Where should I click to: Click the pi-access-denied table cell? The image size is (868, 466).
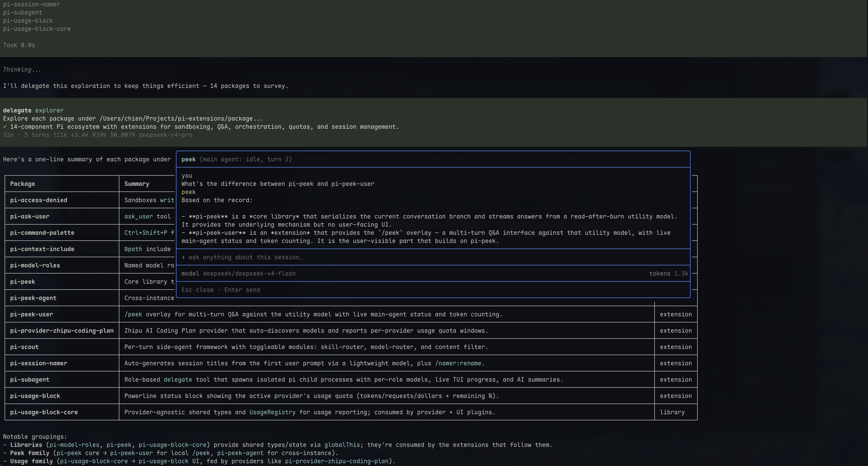pyautogui.click(x=62, y=200)
